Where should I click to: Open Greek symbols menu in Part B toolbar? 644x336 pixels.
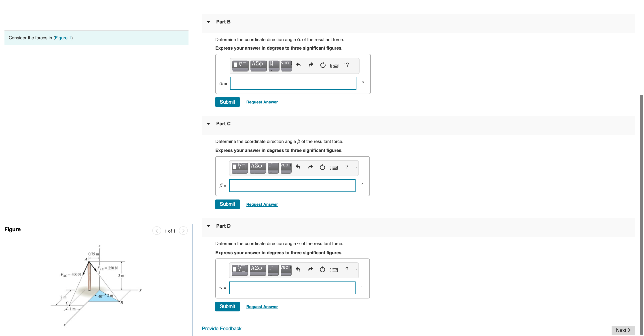coord(258,65)
